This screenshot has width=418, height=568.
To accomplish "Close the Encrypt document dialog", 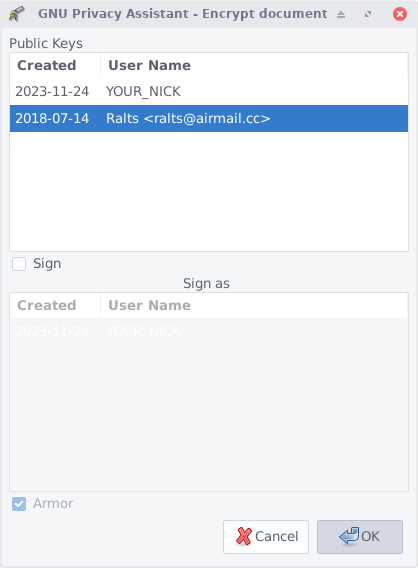I will pos(400,14).
